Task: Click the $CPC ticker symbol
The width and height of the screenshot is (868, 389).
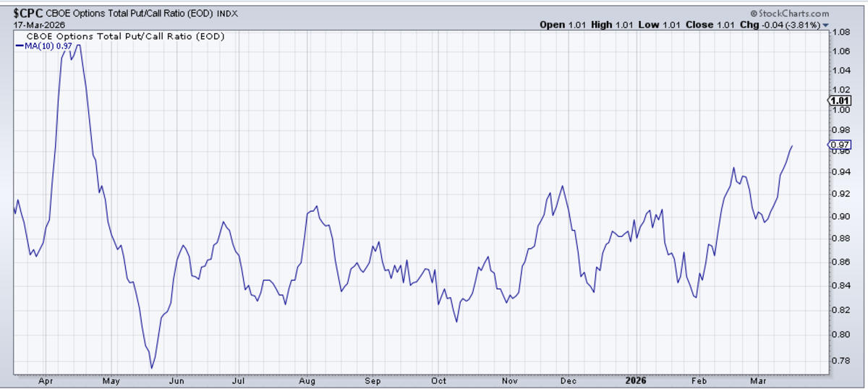Action: click(x=29, y=13)
